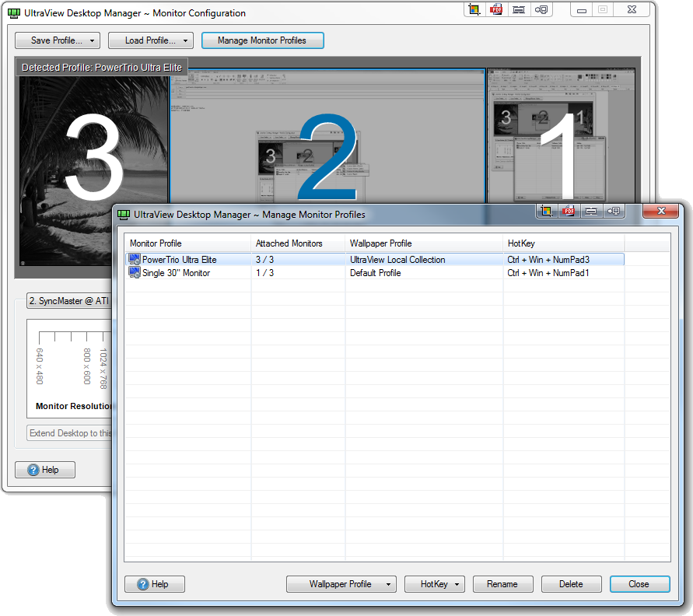Select the PowerTrio Ultra Elite profile row
Screen dimensions: 693x616
[x=375, y=260]
